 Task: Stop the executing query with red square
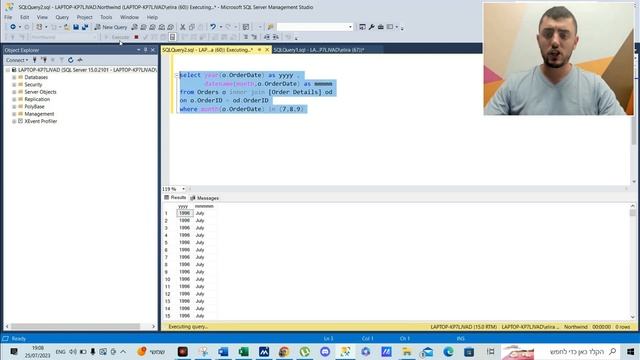(x=136, y=37)
